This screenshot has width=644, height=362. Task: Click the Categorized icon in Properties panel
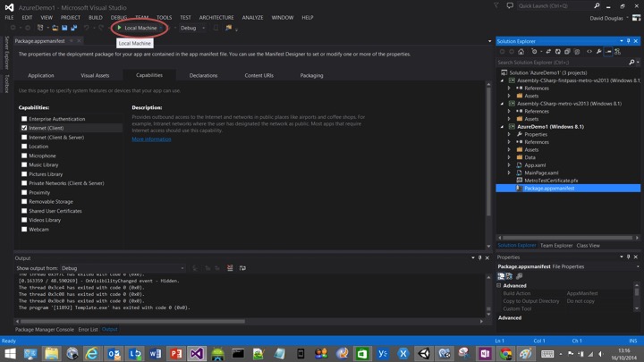(x=501, y=276)
